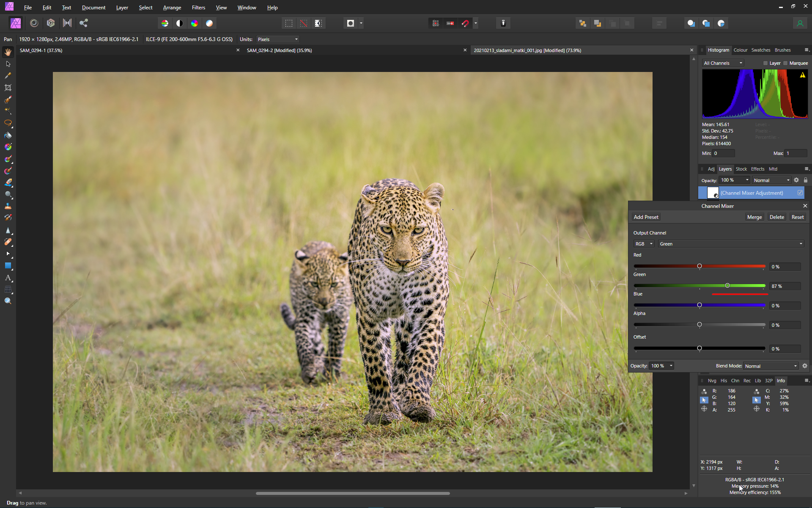Open the Green output channel dropdown
This screenshot has height=508, width=812.
pyautogui.click(x=730, y=244)
